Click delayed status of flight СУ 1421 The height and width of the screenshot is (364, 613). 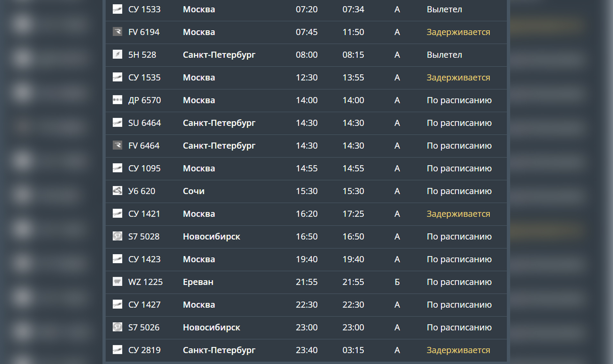(x=458, y=214)
